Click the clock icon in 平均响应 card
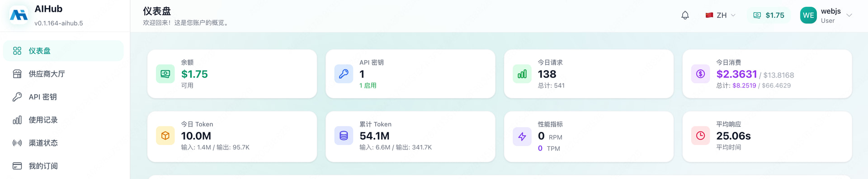Viewport: 868px width, 179px height. pyautogui.click(x=700, y=135)
